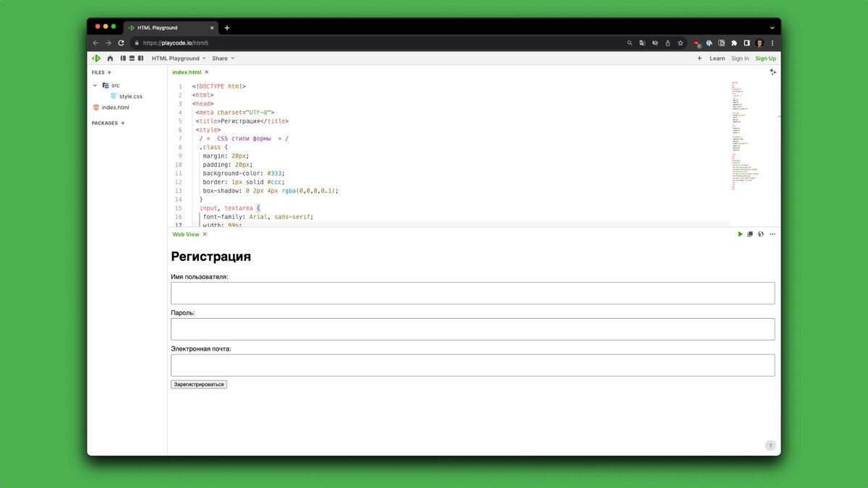Image resolution: width=868 pixels, height=488 pixels.
Task: Open the tab search chevron
Action: [772, 27]
